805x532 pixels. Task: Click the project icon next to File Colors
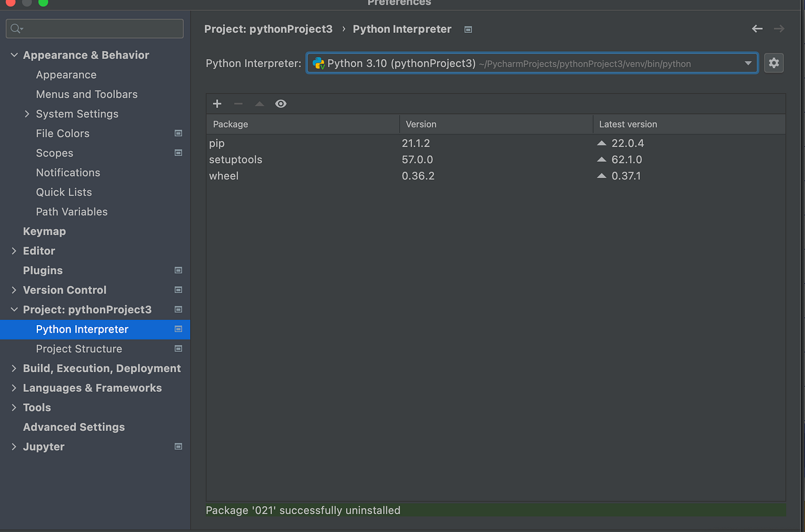pyautogui.click(x=178, y=133)
